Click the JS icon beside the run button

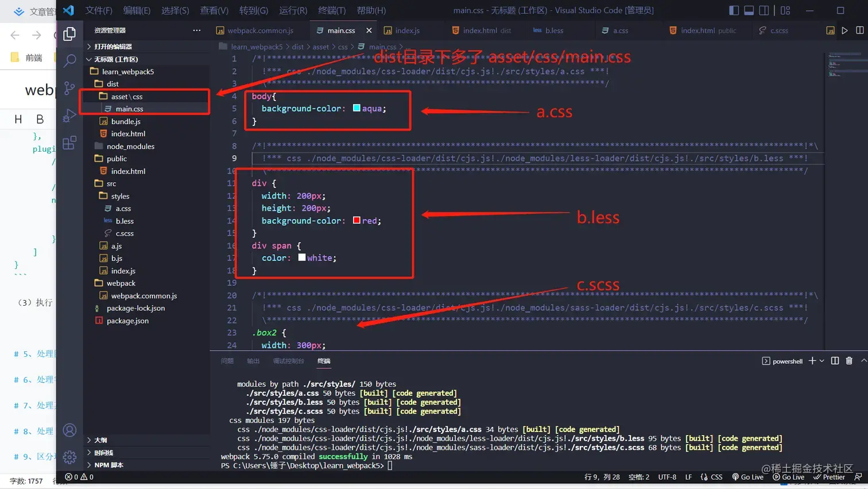click(830, 30)
